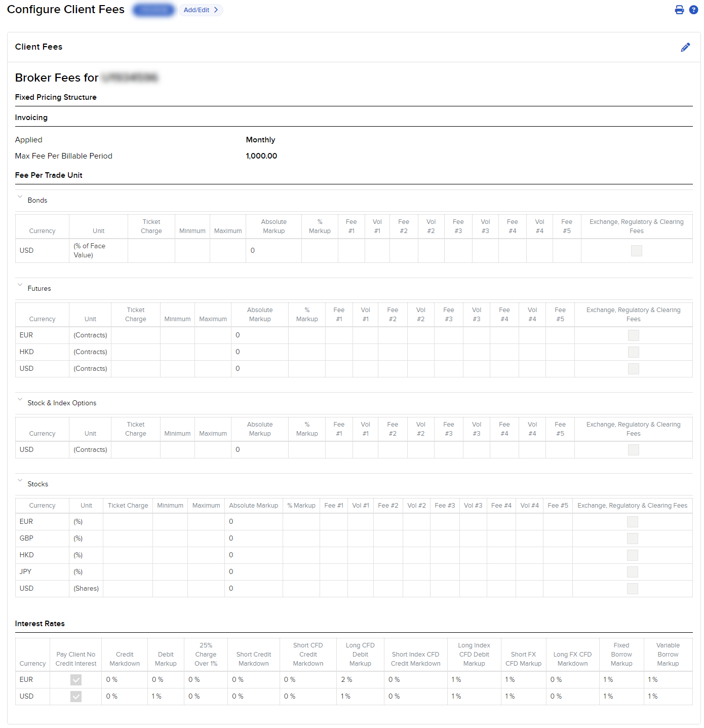704x728 pixels.
Task: Collapse the Stock & Index Options section
Action: [x=20, y=400]
